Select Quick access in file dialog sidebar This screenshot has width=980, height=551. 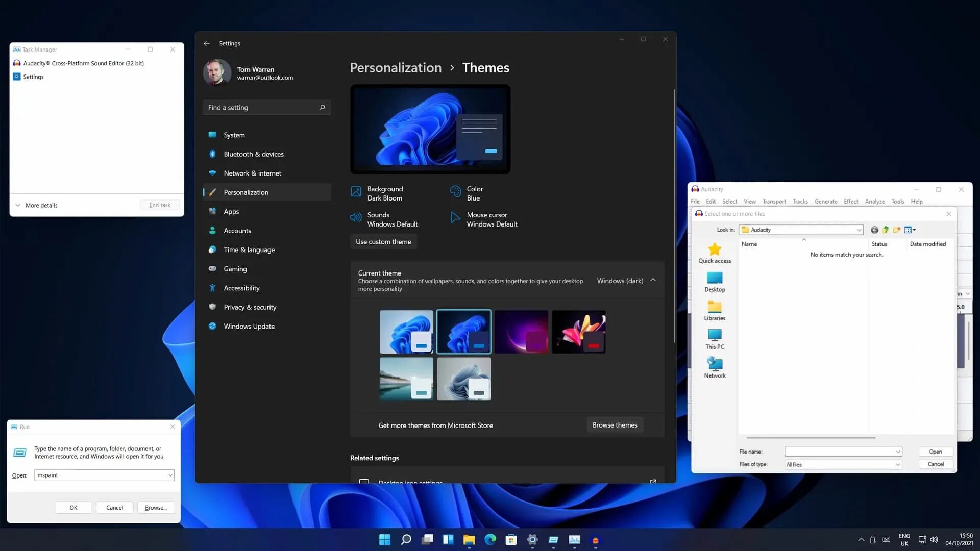click(x=715, y=253)
